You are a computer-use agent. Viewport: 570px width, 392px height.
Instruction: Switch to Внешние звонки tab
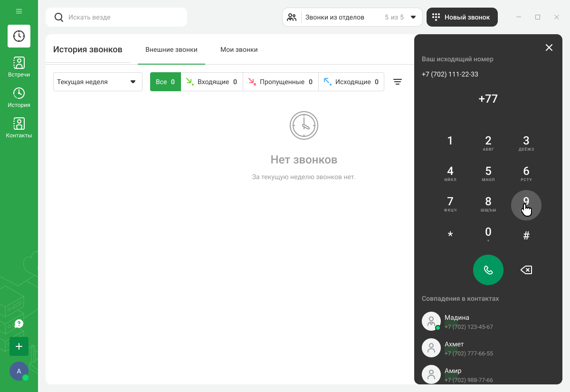coord(171,49)
